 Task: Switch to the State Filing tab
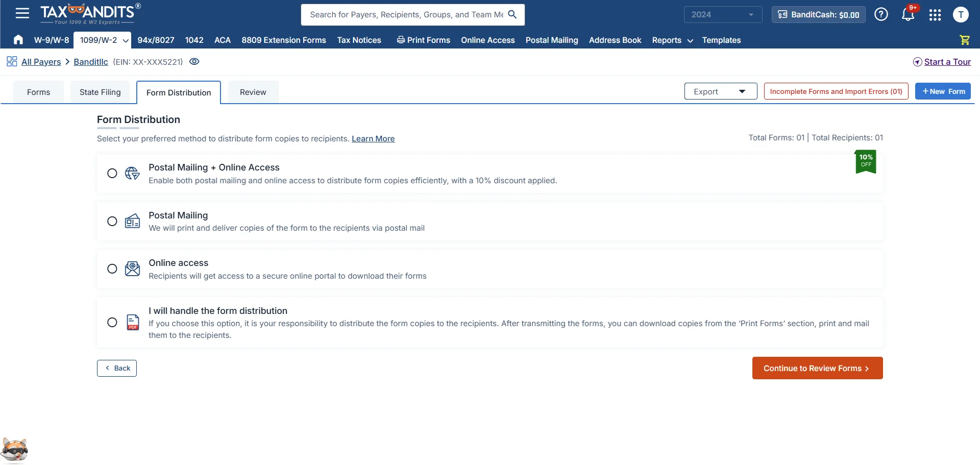click(100, 92)
